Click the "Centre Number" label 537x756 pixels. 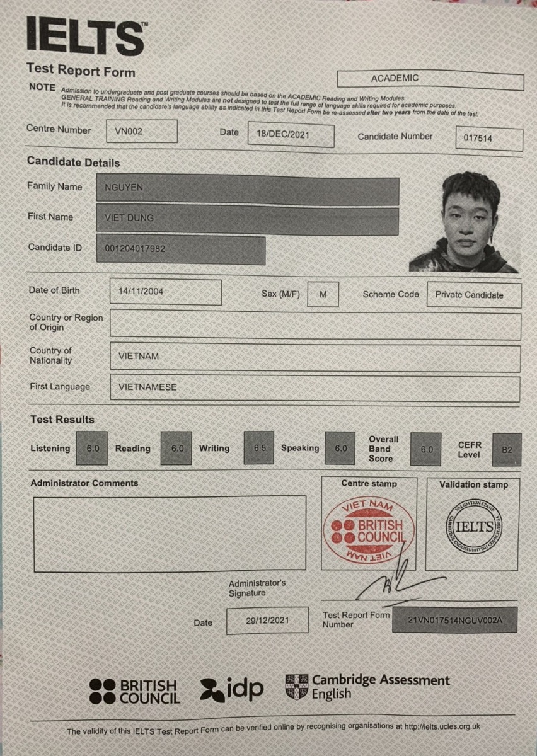(x=59, y=129)
